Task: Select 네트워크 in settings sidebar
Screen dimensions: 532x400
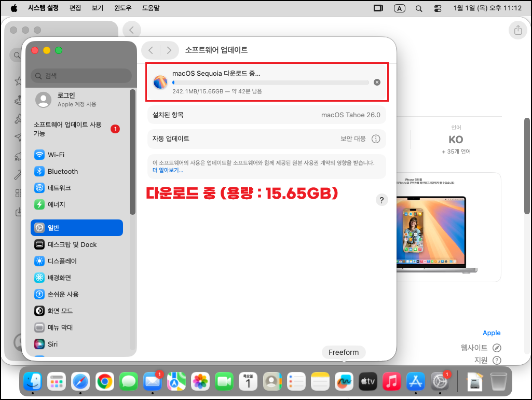Action: [x=77, y=188]
